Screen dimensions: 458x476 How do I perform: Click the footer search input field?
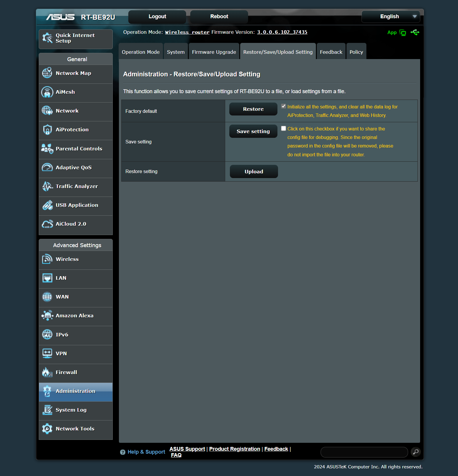click(x=364, y=452)
